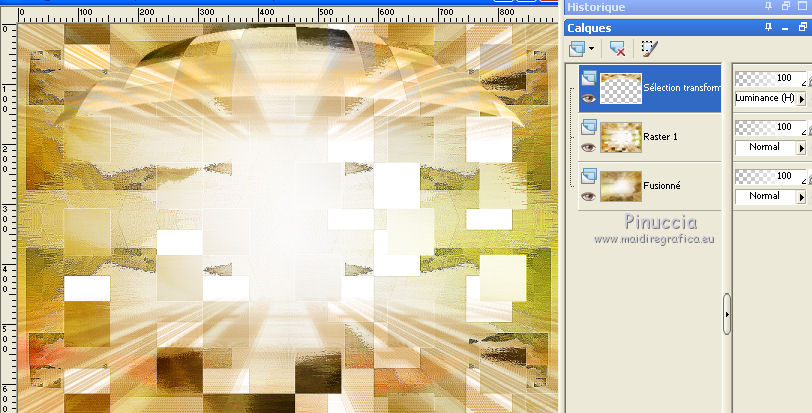Select the Sélection transformée layer thumbnail
Image resolution: width=812 pixels, height=413 pixels.
[x=621, y=88]
